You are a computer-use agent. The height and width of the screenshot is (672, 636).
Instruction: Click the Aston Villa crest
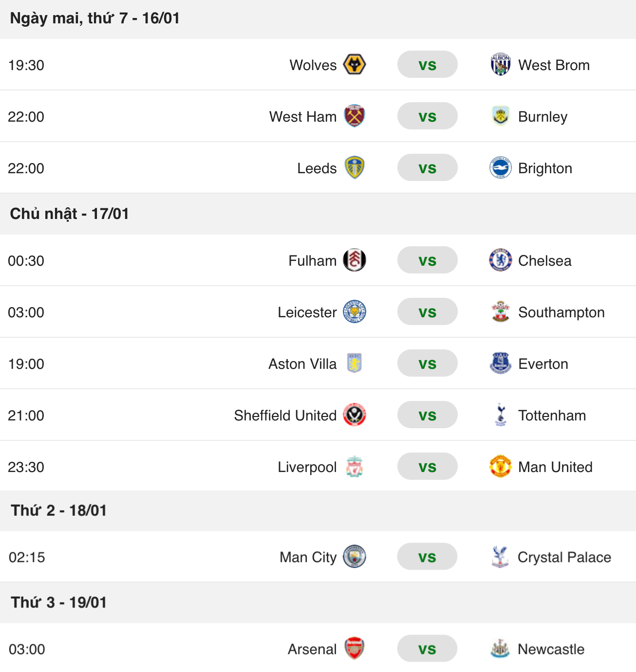[355, 363]
